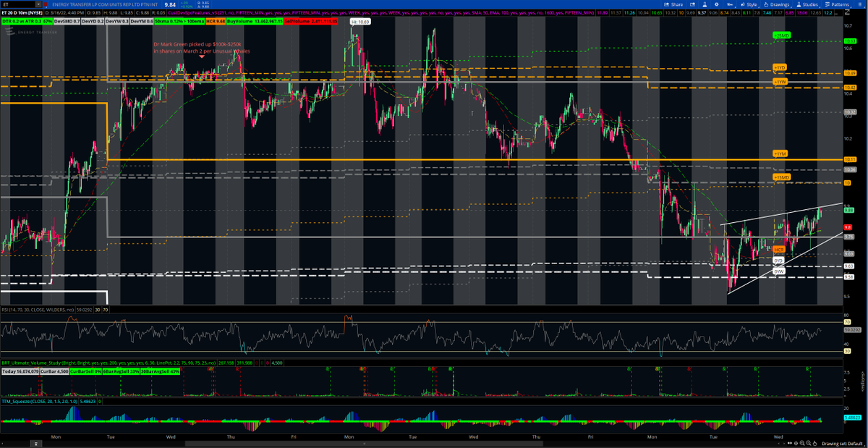Click the crosshair plus icon at the bottom right
This screenshot has width=868, height=448.
pos(796,444)
